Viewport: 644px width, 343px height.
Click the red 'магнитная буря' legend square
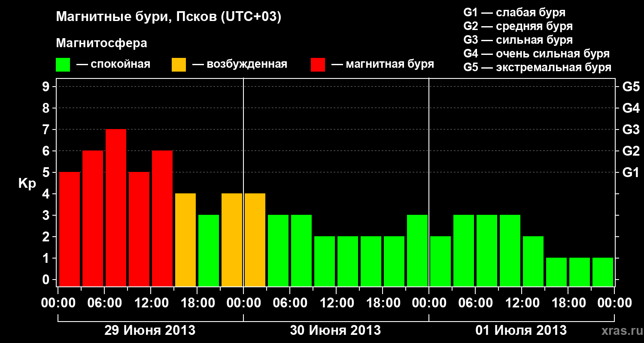click(318, 65)
